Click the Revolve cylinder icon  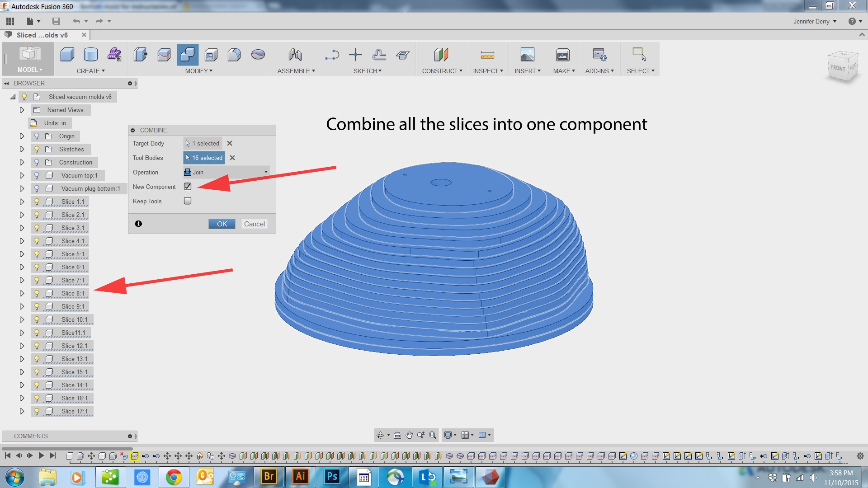(91, 55)
